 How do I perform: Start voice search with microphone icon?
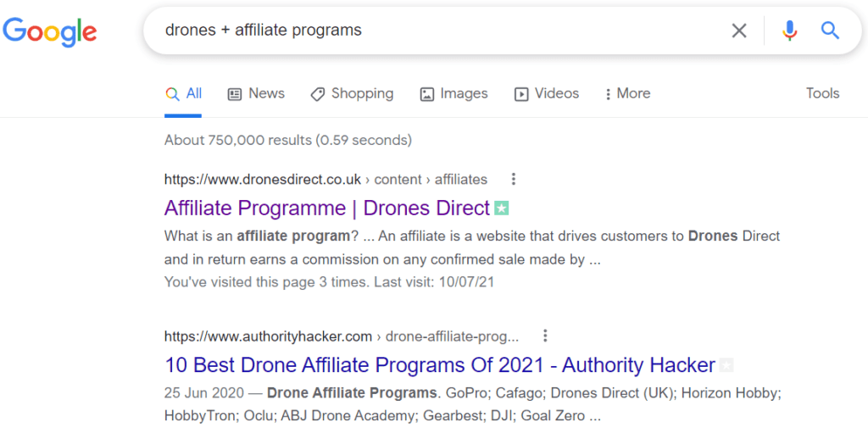pos(790,31)
